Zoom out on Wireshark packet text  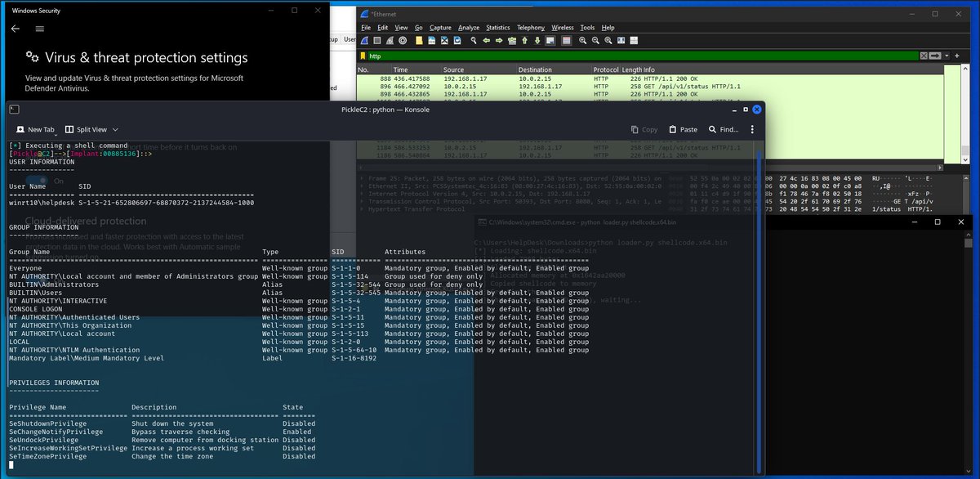[x=596, y=40]
